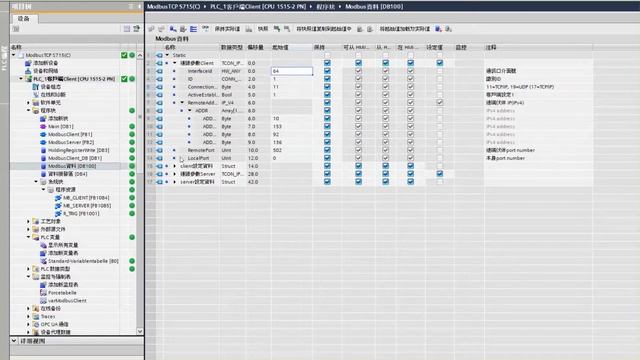640x360 pixels.
Task: Click the InterfaceId start value input field
Action: point(292,71)
